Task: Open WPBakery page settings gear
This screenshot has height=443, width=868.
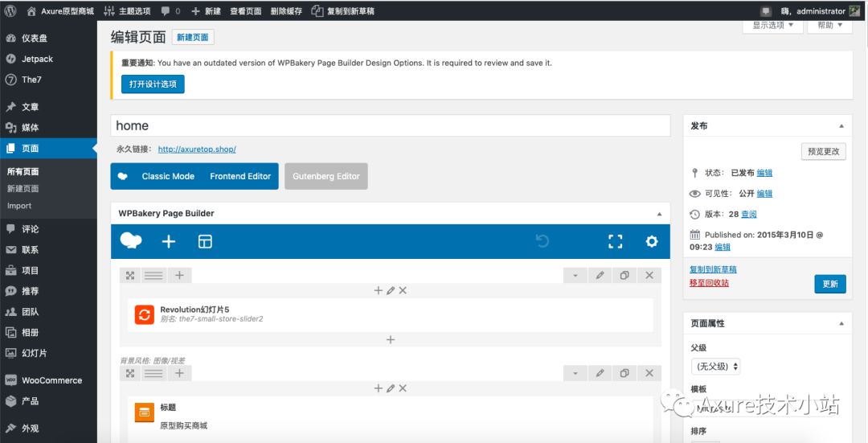Action: (x=652, y=241)
